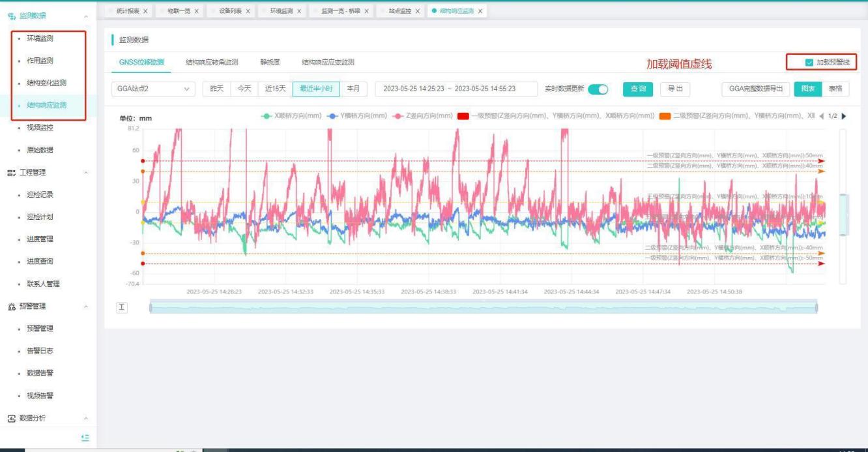The height and width of the screenshot is (452, 868).
Task: Close the 站点监控 tab
Action: tap(418, 11)
